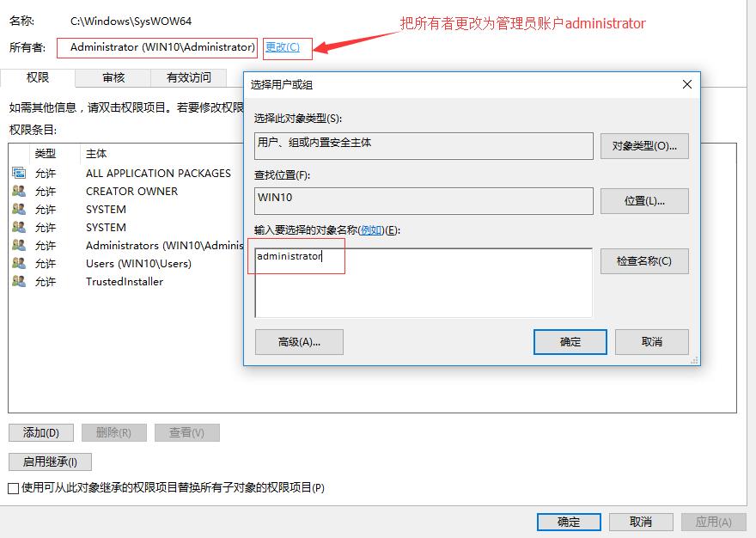Switch to the 审核 tab
Screen dimensions: 756x538
pos(113,77)
